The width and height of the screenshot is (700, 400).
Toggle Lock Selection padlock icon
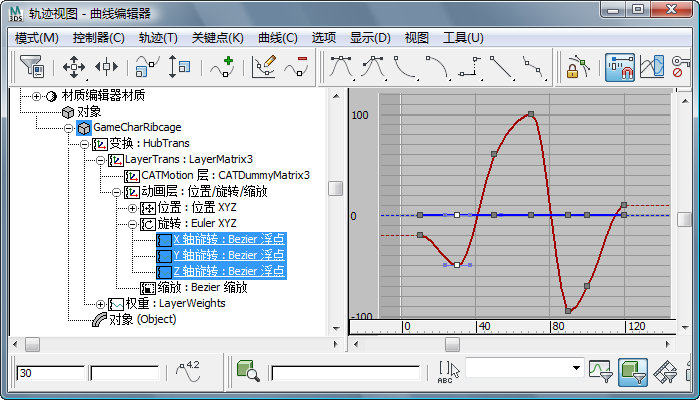point(576,67)
